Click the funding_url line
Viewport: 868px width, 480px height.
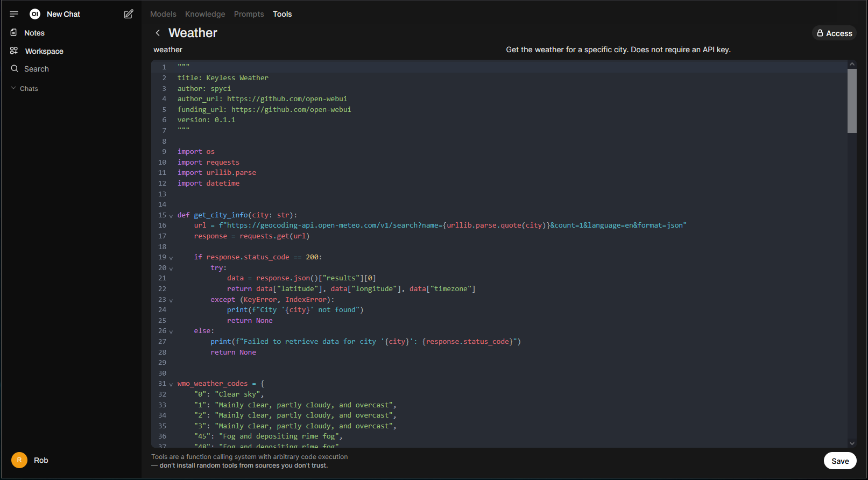264,109
